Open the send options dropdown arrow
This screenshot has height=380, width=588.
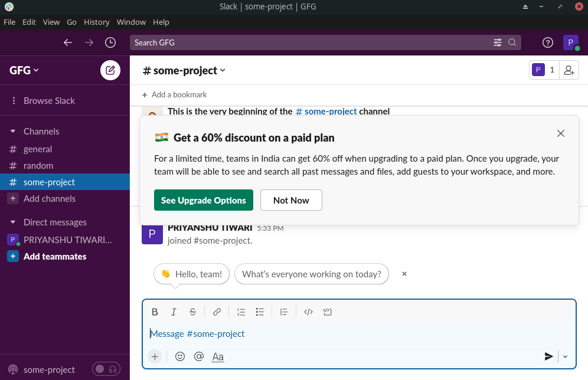pos(565,356)
